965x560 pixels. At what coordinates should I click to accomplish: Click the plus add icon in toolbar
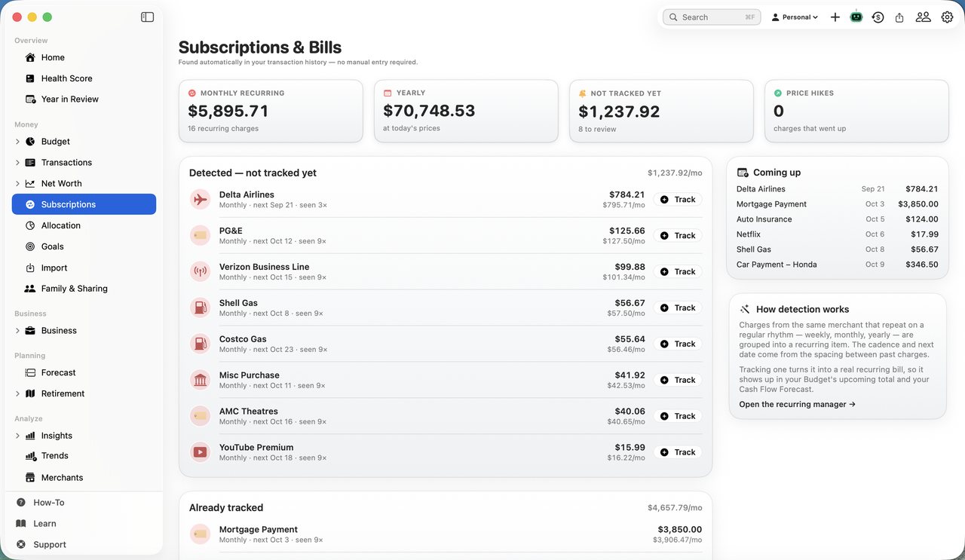pyautogui.click(x=835, y=17)
